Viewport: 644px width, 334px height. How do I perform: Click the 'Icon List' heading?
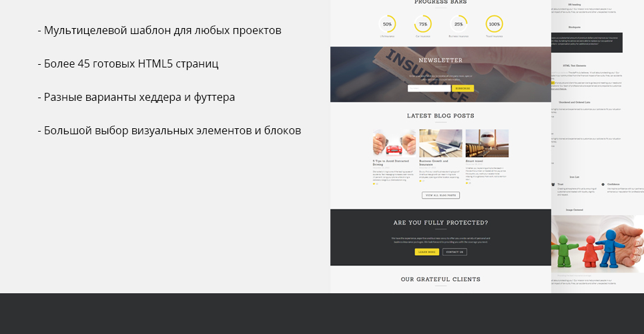point(575,177)
